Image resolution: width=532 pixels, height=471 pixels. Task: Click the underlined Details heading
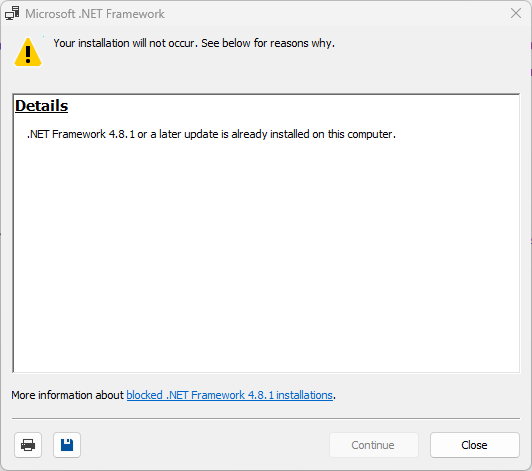pyautogui.click(x=41, y=106)
